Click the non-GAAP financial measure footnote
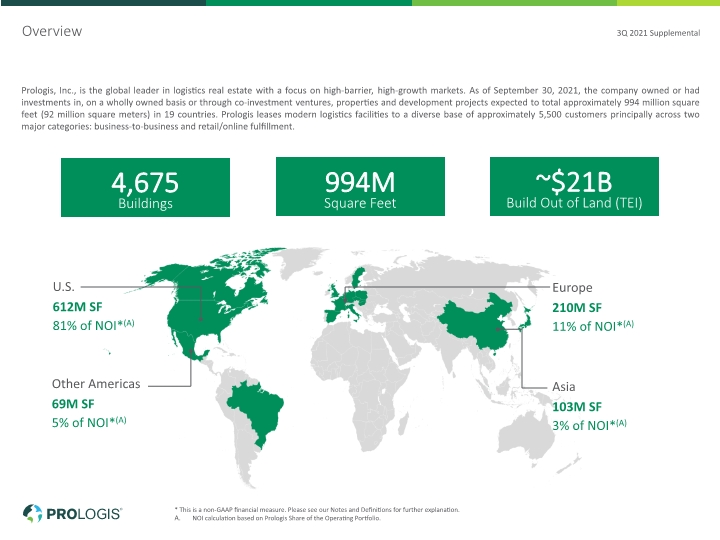 click(317, 510)
